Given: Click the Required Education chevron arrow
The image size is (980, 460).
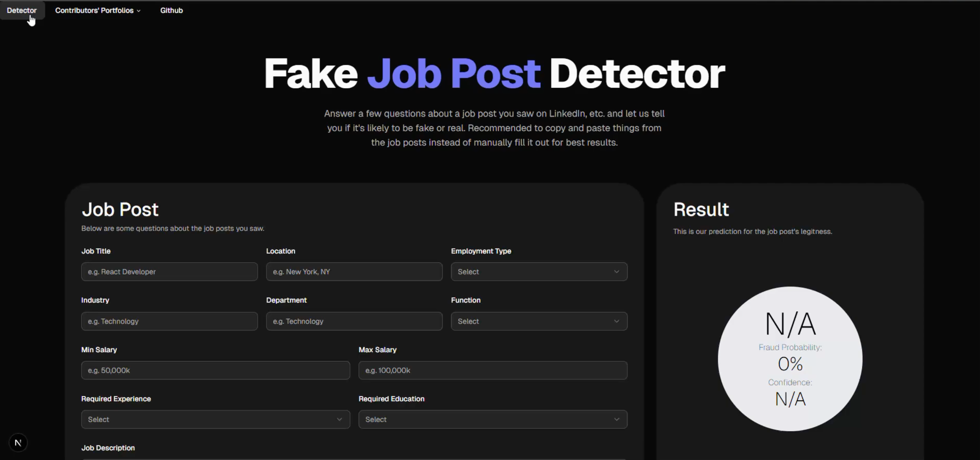Looking at the screenshot, I should tap(616, 419).
